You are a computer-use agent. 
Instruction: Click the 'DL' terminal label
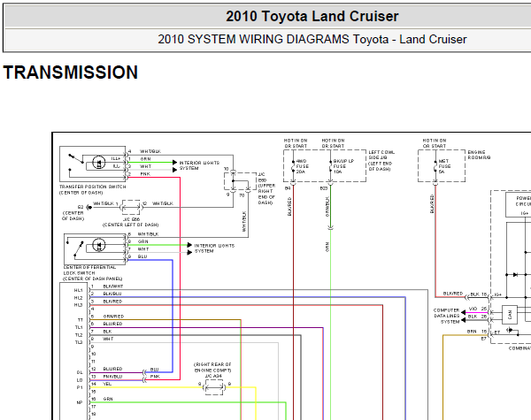pyautogui.click(x=80, y=372)
